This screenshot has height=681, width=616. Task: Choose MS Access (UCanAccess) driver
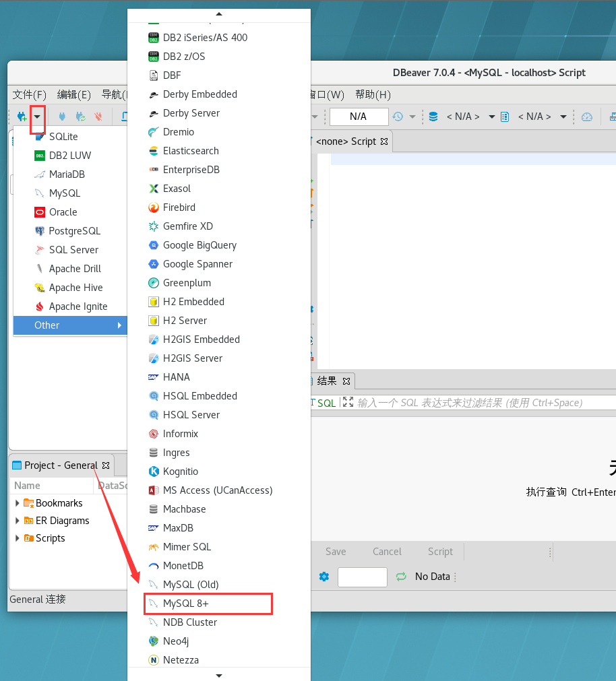point(219,490)
